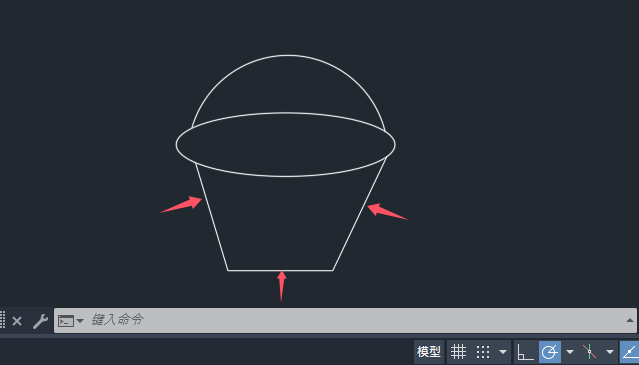This screenshot has height=365, width=639.
Task: Expand command history with up arrow
Action: pos(629,320)
